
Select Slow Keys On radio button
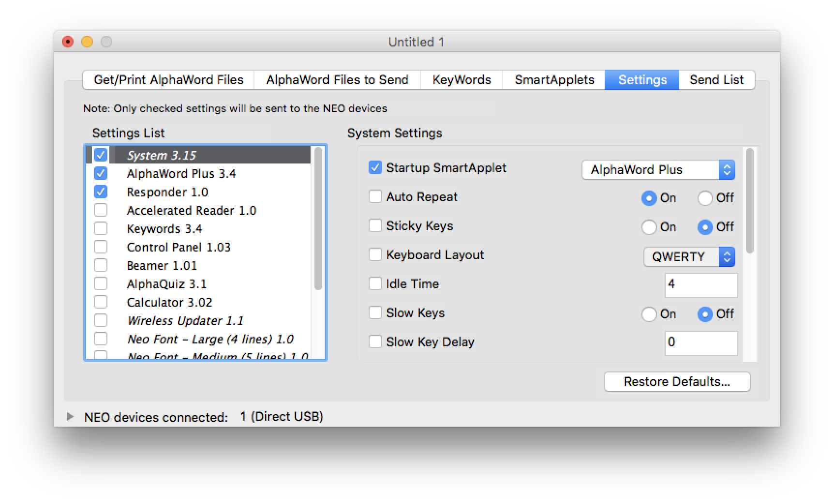[649, 314]
